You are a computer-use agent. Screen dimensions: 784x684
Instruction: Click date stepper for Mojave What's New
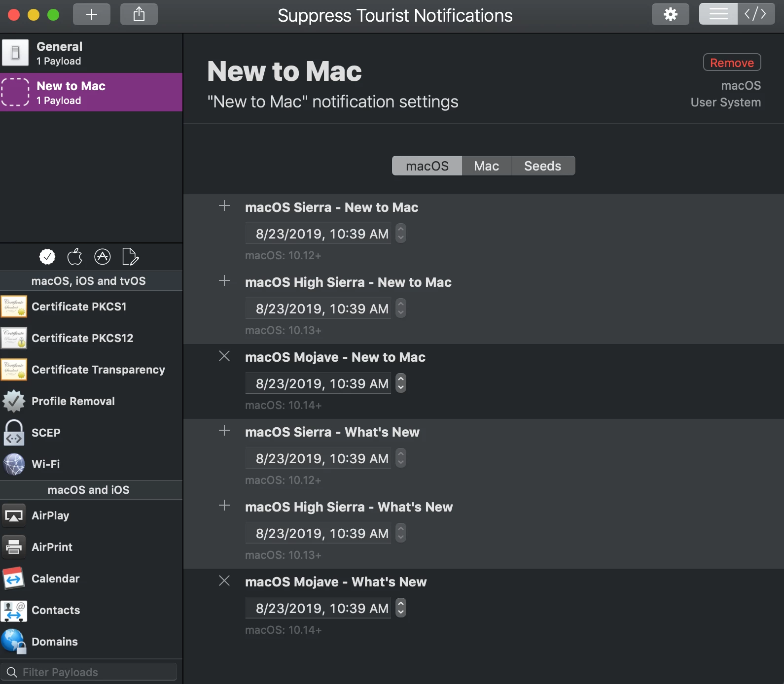(x=401, y=608)
